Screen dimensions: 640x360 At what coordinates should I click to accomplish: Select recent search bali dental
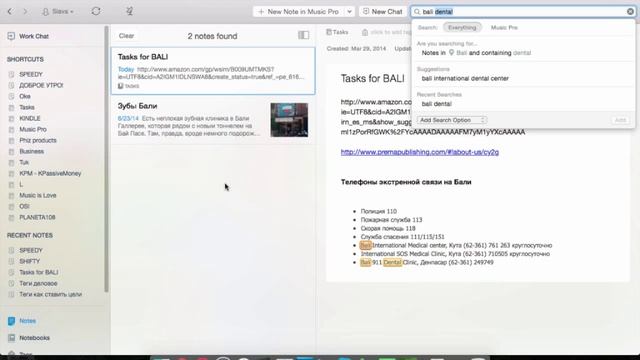click(437, 104)
